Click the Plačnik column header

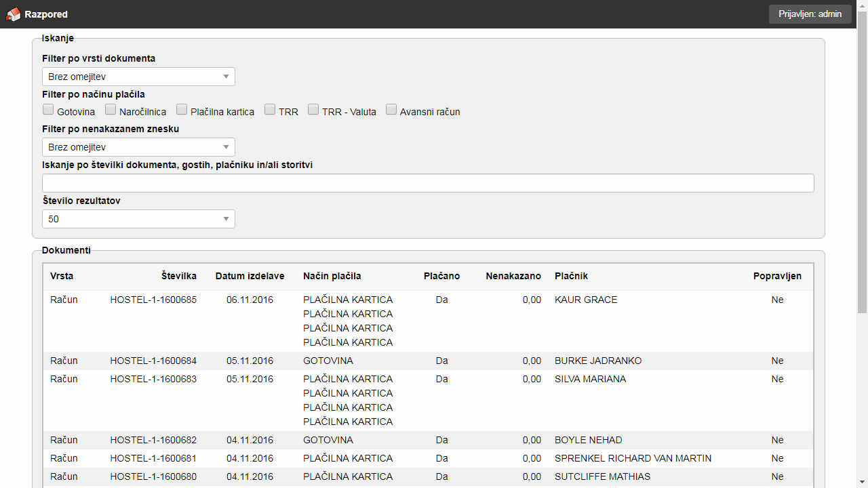coord(571,276)
